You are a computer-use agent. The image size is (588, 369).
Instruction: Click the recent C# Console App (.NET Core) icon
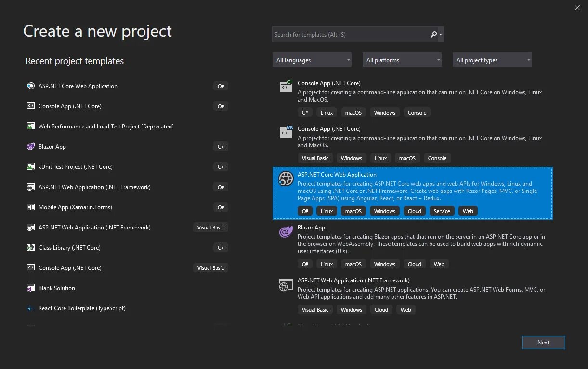coord(30,106)
